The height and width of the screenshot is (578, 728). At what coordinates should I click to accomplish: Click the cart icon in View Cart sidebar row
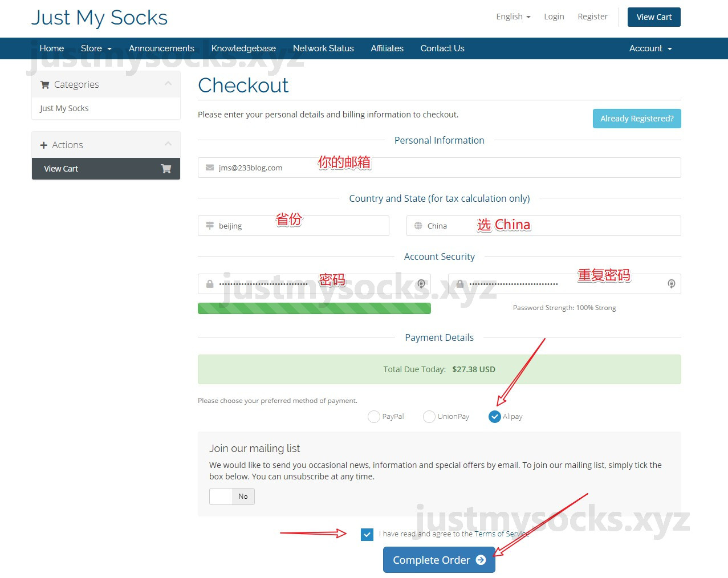(x=166, y=169)
